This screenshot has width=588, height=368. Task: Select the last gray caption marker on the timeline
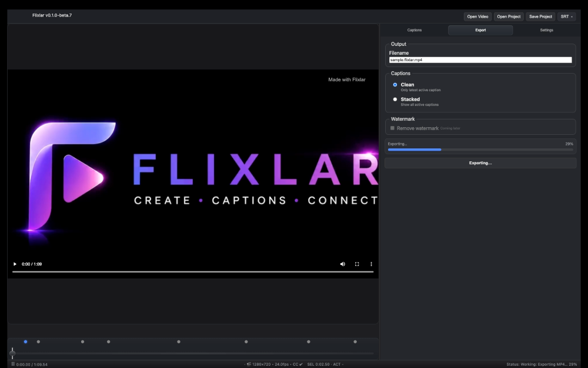355,342
